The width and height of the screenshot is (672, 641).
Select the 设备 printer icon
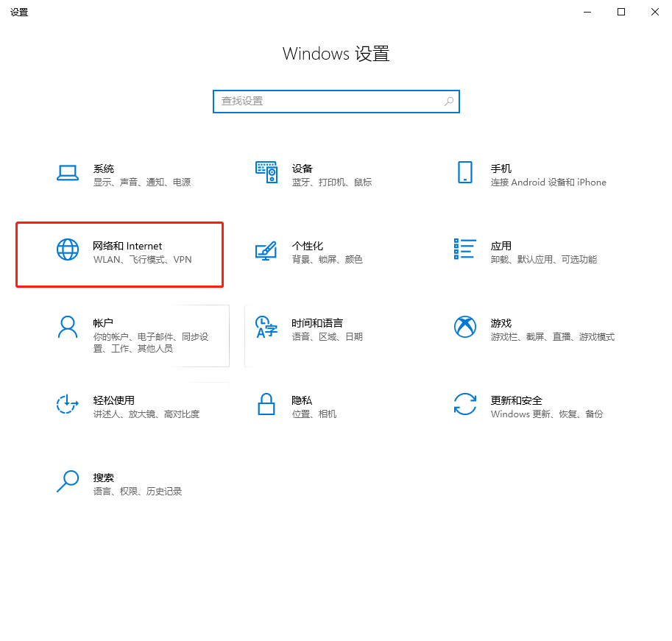pos(266,172)
